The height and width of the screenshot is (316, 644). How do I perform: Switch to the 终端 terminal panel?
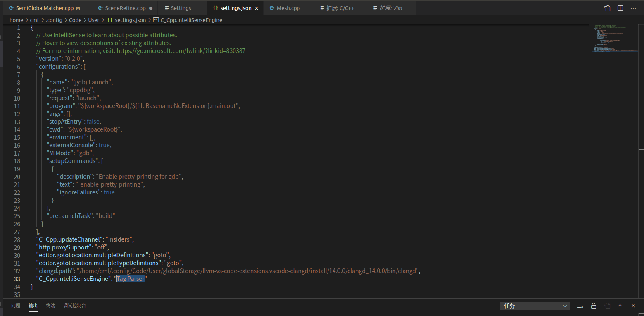[x=50, y=306]
